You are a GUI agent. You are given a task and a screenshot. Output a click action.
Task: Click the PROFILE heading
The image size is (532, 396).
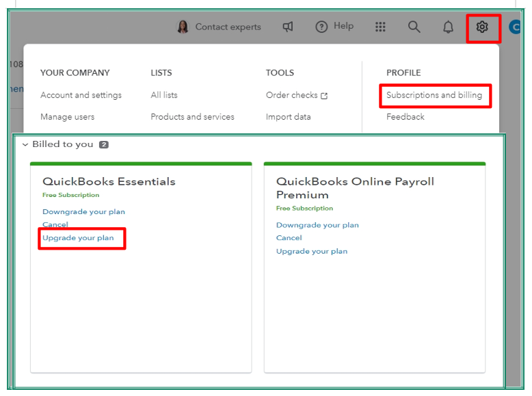pyautogui.click(x=403, y=73)
